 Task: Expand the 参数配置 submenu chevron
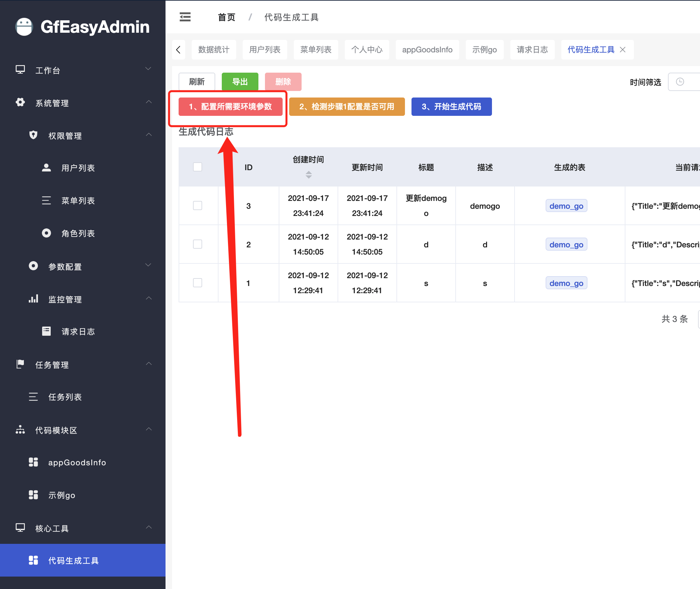[149, 265]
